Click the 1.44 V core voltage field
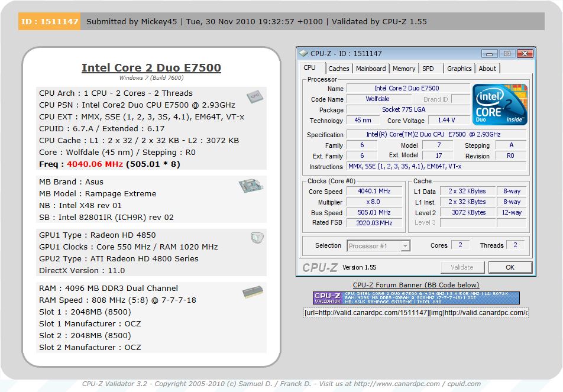 [x=448, y=120]
